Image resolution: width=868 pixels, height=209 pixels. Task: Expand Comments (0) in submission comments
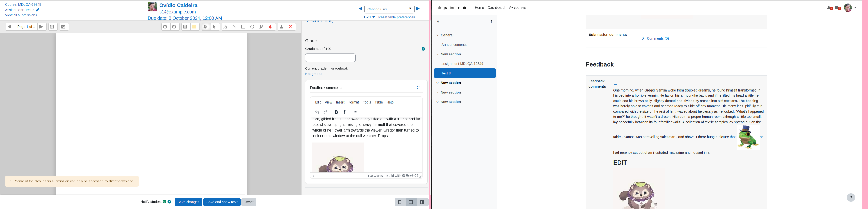pos(655,38)
